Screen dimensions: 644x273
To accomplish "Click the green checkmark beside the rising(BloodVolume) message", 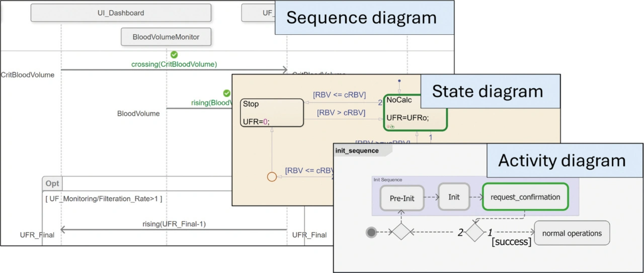I will (x=226, y=93).
